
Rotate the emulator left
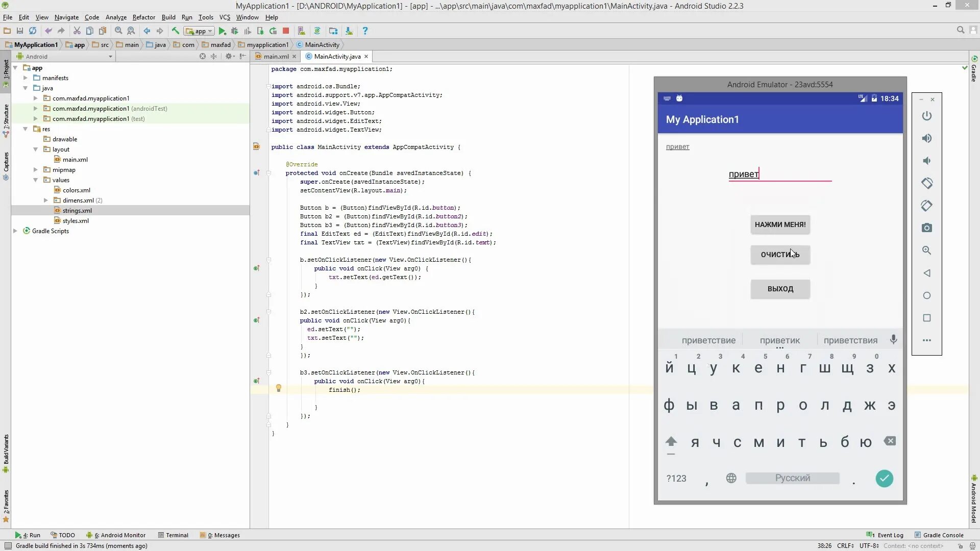(926, 183)
